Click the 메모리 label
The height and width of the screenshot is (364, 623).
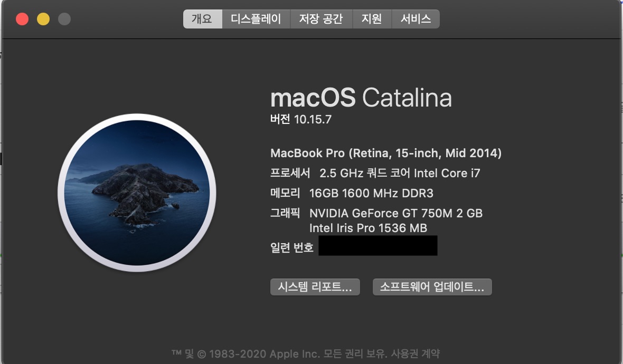point(285,193)
